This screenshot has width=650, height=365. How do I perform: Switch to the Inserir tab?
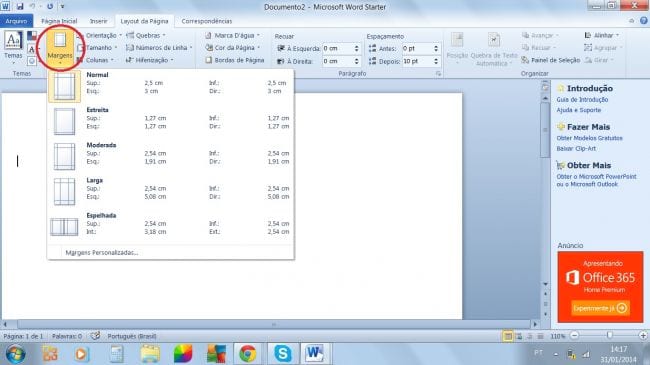point(99,21)
